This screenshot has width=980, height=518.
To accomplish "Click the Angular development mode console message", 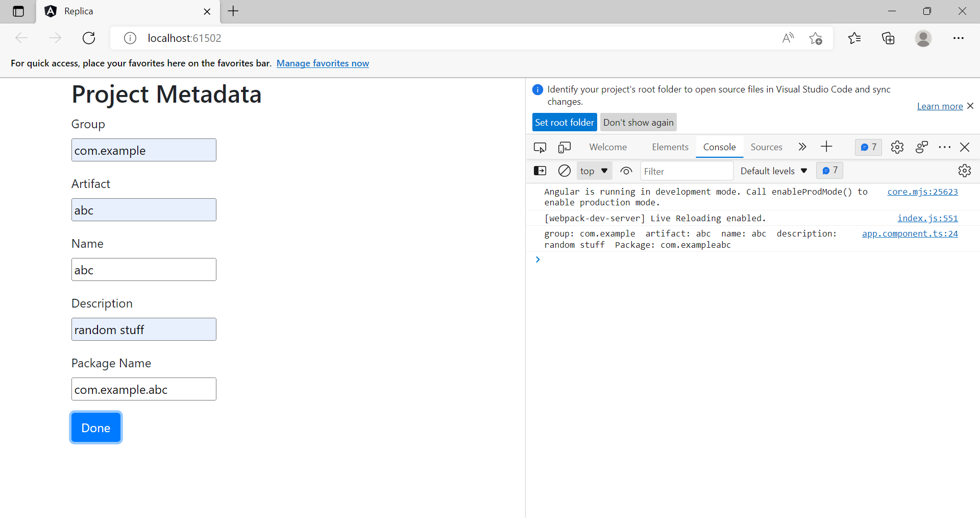I will pyautogui.click(x=706, y=197).
